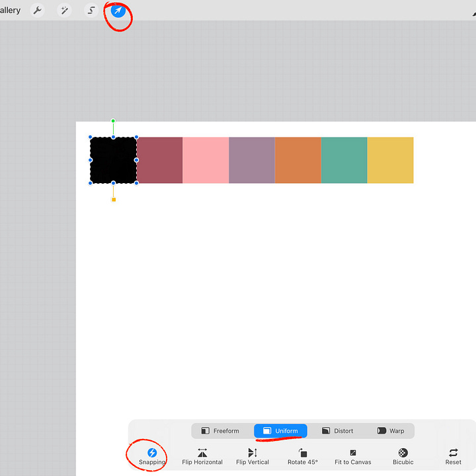476x476 pixels.
Task: Click the light pink color square
Action: [206, 160]
